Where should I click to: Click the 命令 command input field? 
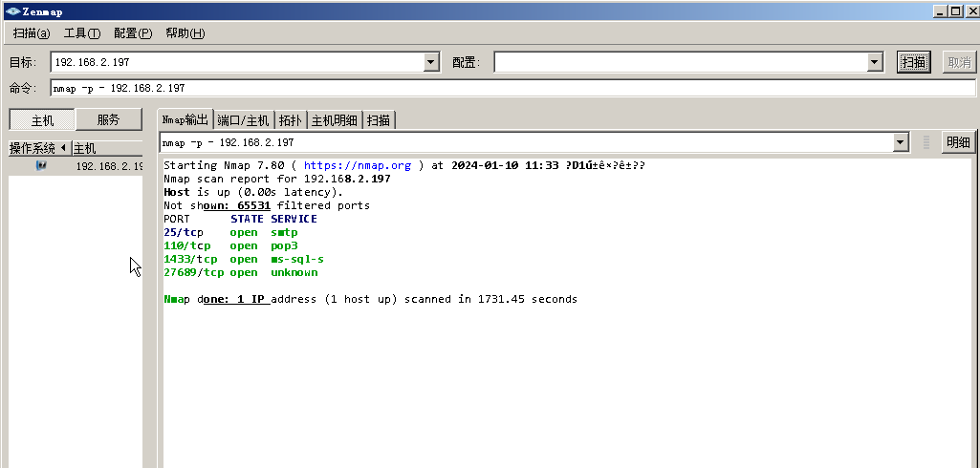(x=513, y=88)
